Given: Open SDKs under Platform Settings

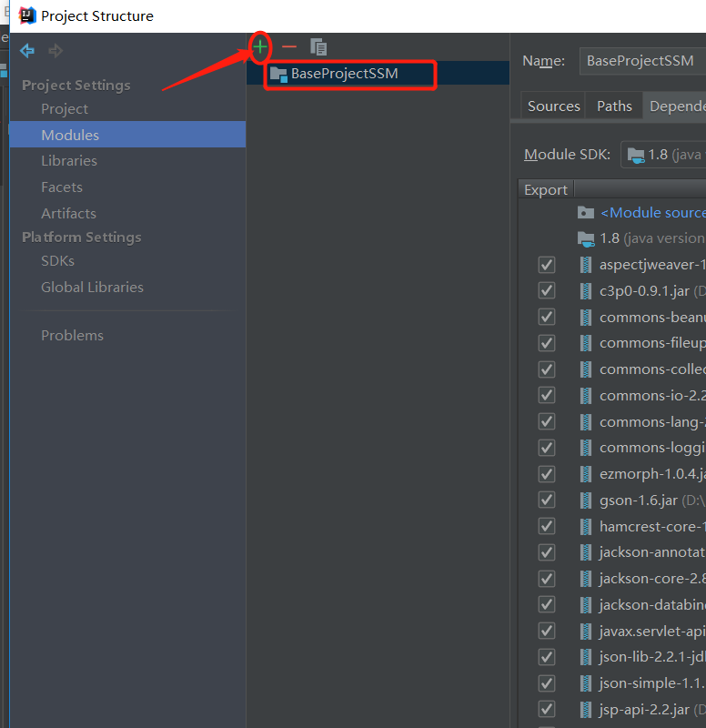Looking at the screenshot, I should [x=57, y=261].
